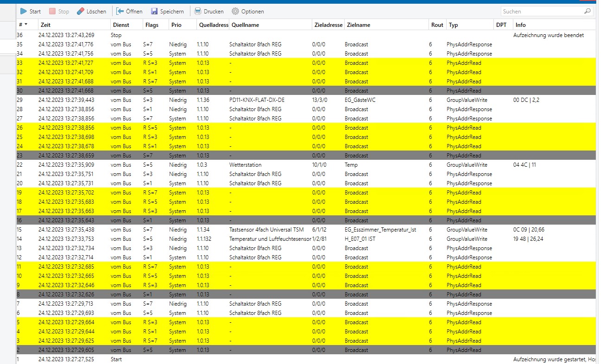The image size is (612, 364).
Task: Click the Speichern floppy disk icon
Action: (x=154, y=11)
